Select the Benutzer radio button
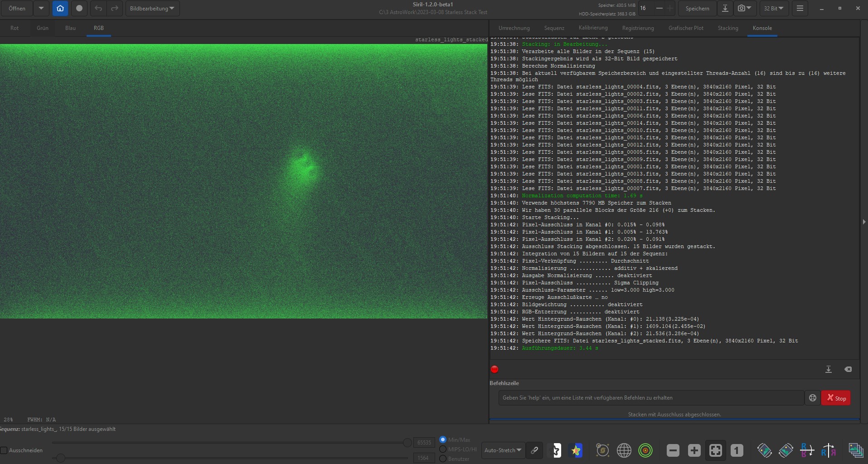Viewport: 868px width, 464px height. click(x=443, y=459)
